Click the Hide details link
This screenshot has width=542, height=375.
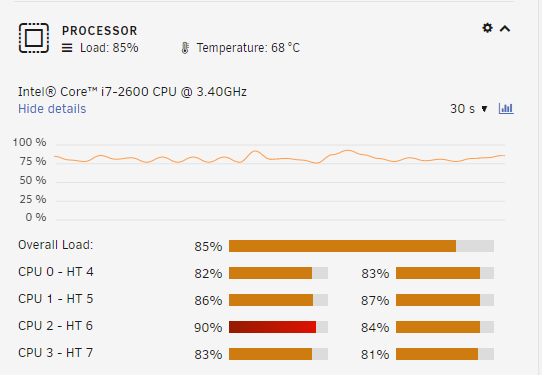(x=52, y=109)
